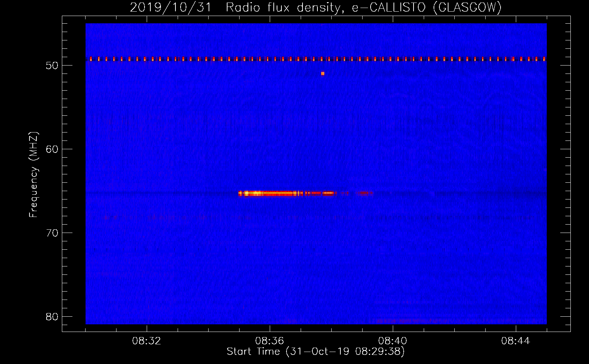Click the '2019/10/31' date in the title
Screen dimensions: 589x364
tap(171, 7)
